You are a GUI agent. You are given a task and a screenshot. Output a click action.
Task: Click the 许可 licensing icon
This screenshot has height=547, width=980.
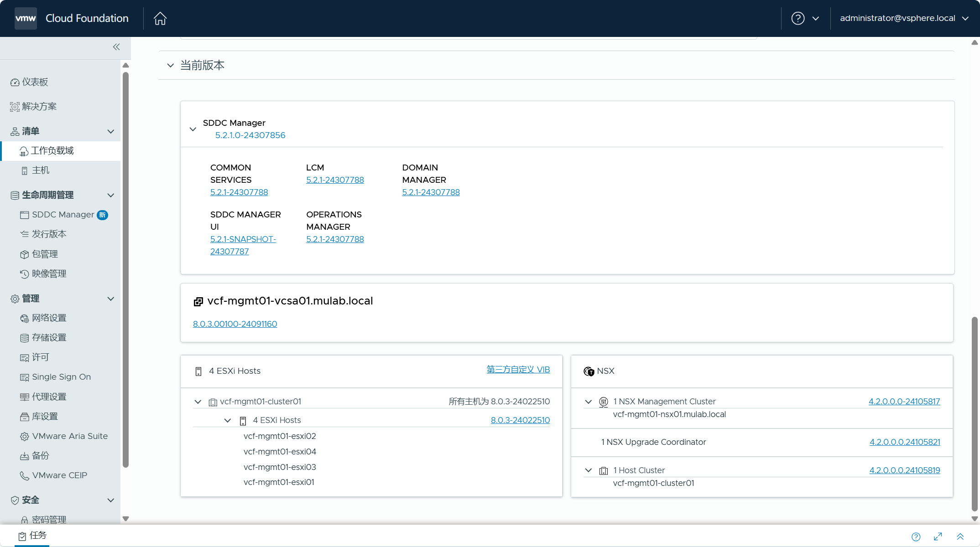point(25,358)
